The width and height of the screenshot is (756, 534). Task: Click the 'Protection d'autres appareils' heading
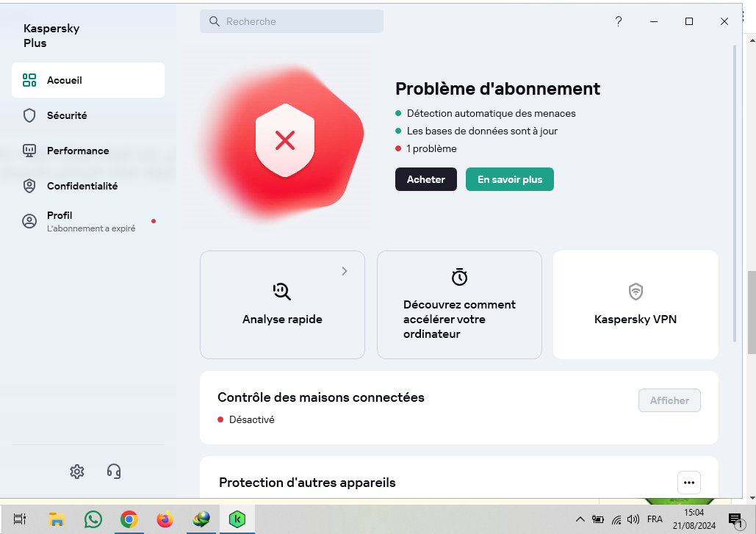[x=307, y=483]
